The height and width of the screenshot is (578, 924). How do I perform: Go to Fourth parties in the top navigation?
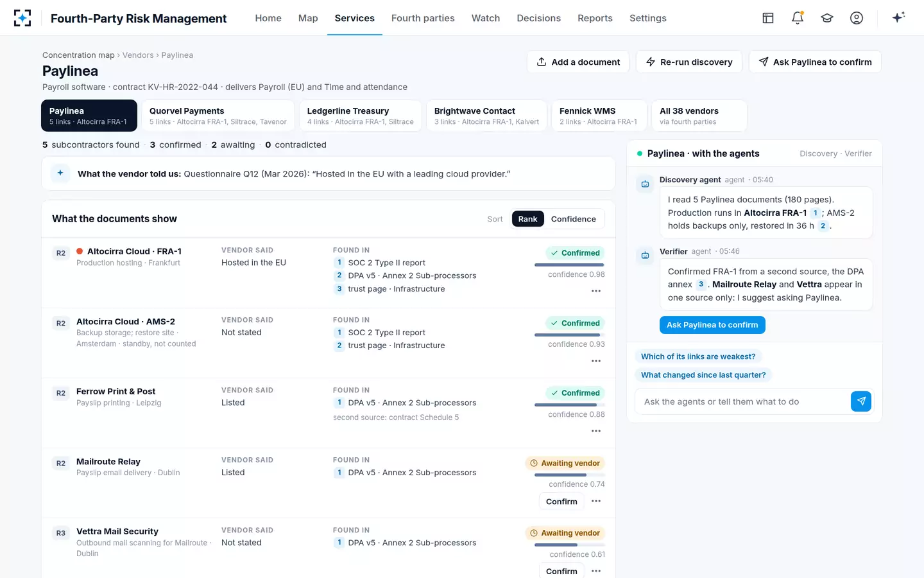(x=423, y=18)
